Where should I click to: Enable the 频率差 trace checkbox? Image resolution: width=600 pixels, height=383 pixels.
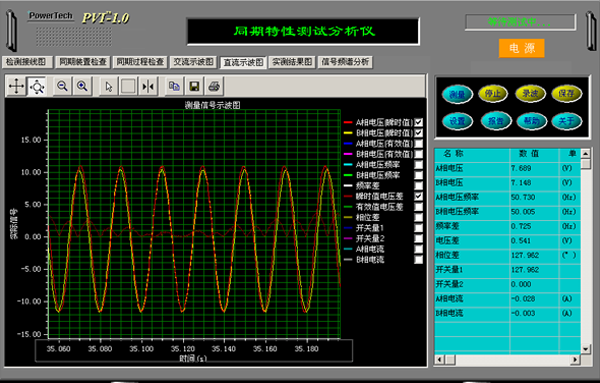(419, 186)
